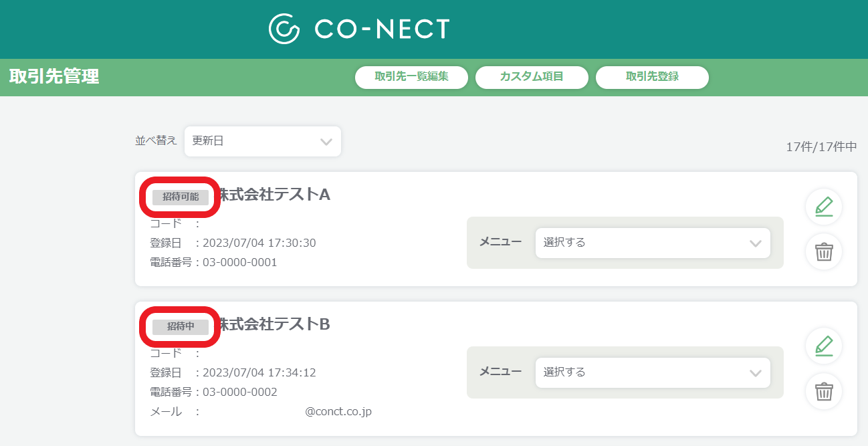
Task: Go to 取引先登録
Action: [x=652, y=77]
